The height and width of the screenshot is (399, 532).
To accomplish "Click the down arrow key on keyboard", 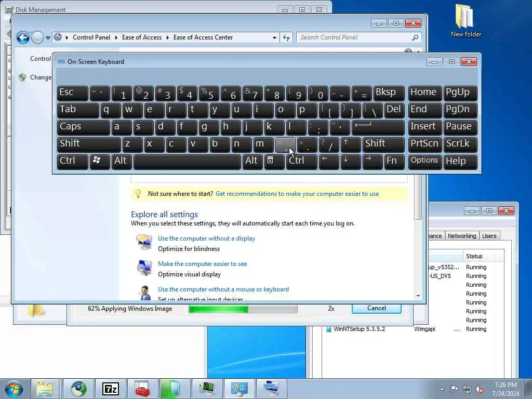I will (350, 162).
